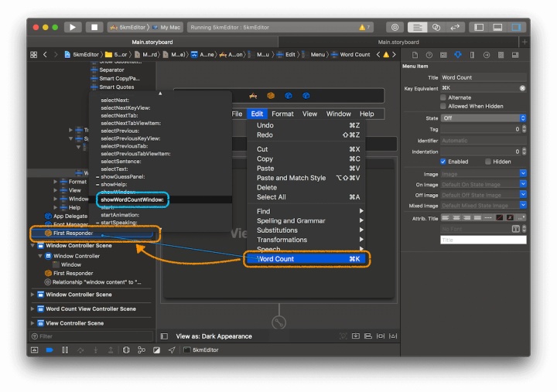Toggle the document outline button

164,336
